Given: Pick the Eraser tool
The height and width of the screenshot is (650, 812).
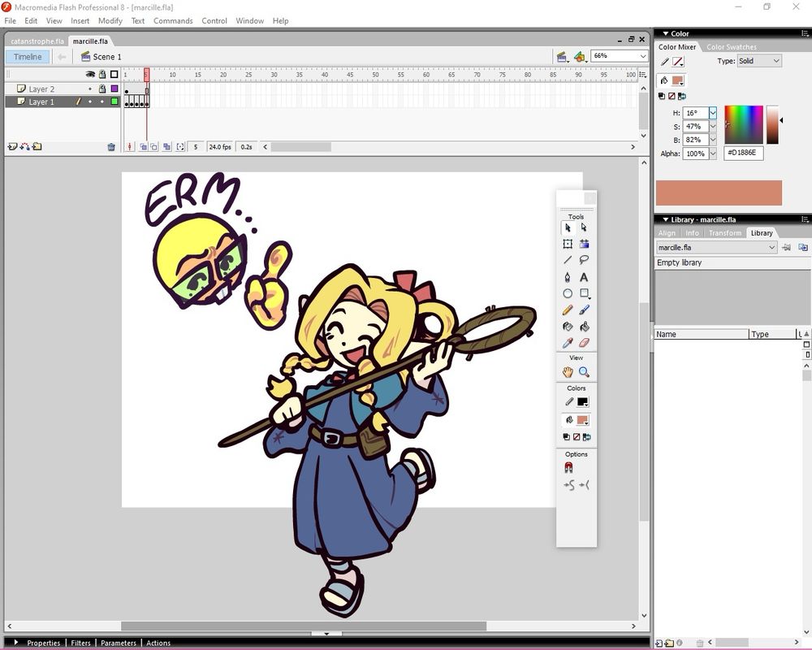Looking at the screenshot, I should (x=584, y=343).
